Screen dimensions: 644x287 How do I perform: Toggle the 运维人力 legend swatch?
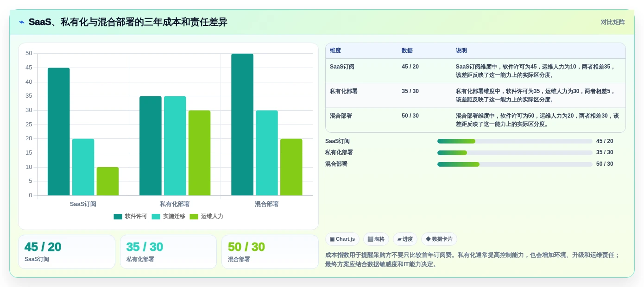[194, 216]
